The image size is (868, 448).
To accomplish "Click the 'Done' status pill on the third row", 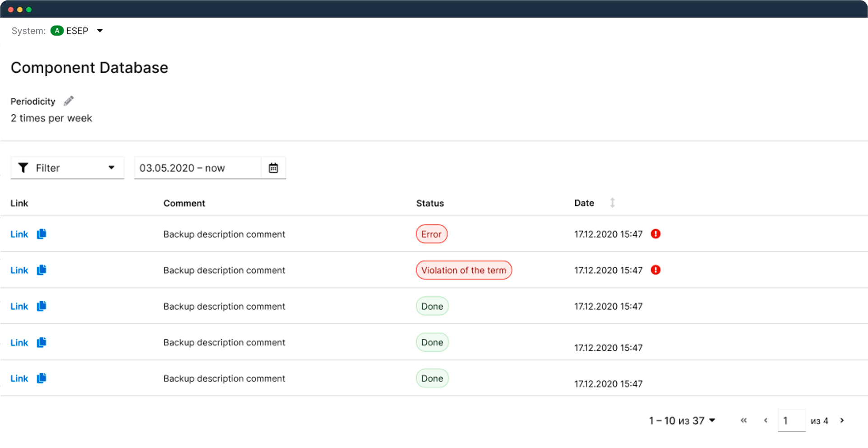I will click(432, 306).
